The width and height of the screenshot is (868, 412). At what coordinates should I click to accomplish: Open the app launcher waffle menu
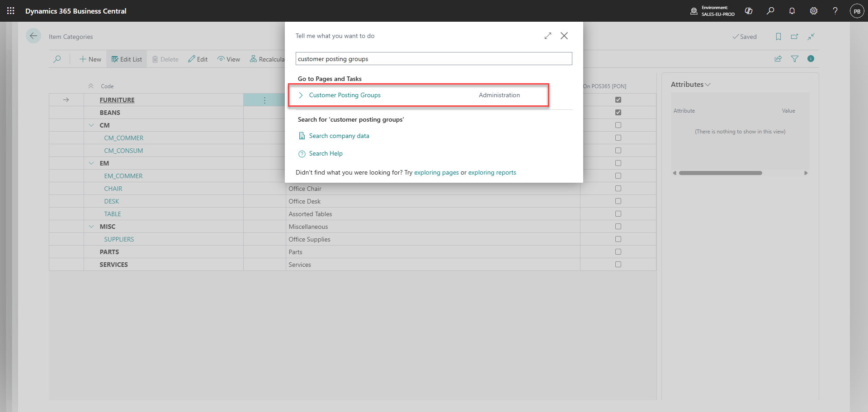pyautogui.click(x=11, y=11)
